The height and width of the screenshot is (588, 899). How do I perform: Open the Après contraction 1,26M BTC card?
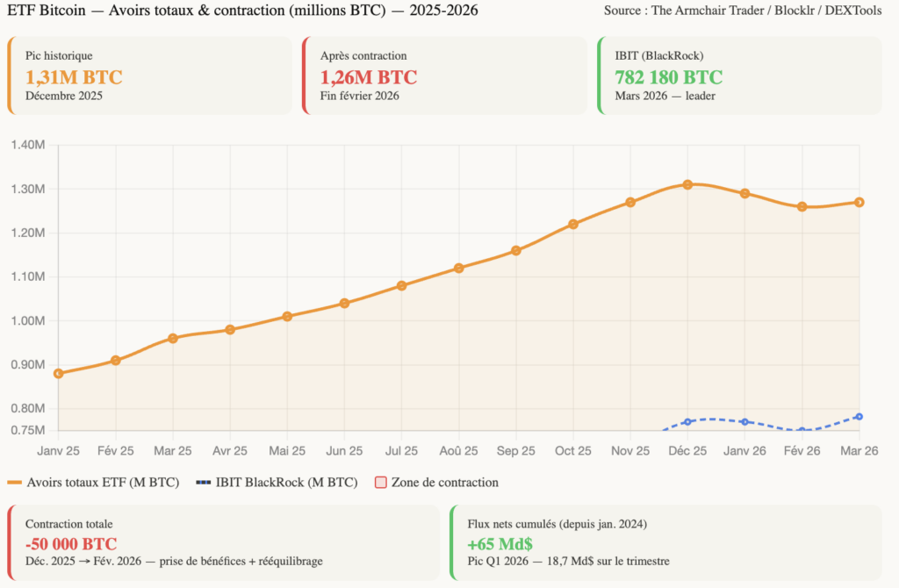pyautogui.click(x=444, y=75)
